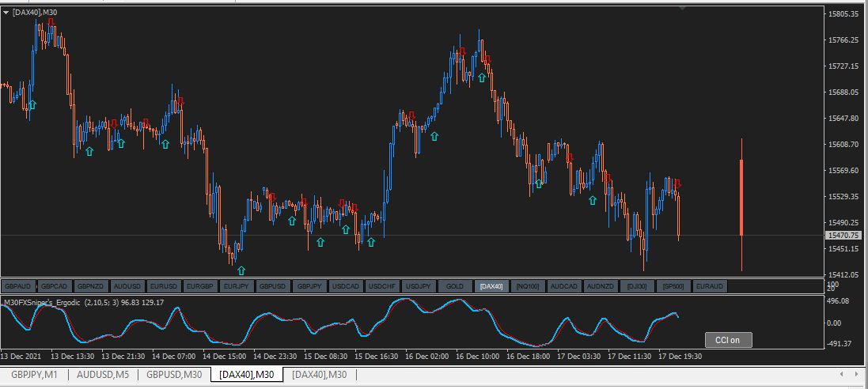Click price axis value 15451.15
The height and width of the screenshot is (389, 868).
pyautogui.click(x=845, y=248)
